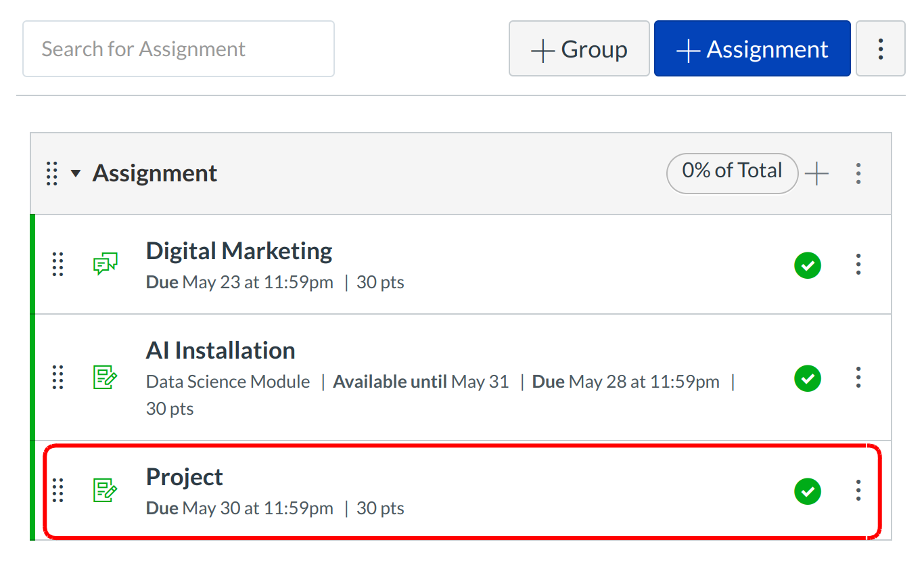Click the Search for Assignment field

click(179, 49)
